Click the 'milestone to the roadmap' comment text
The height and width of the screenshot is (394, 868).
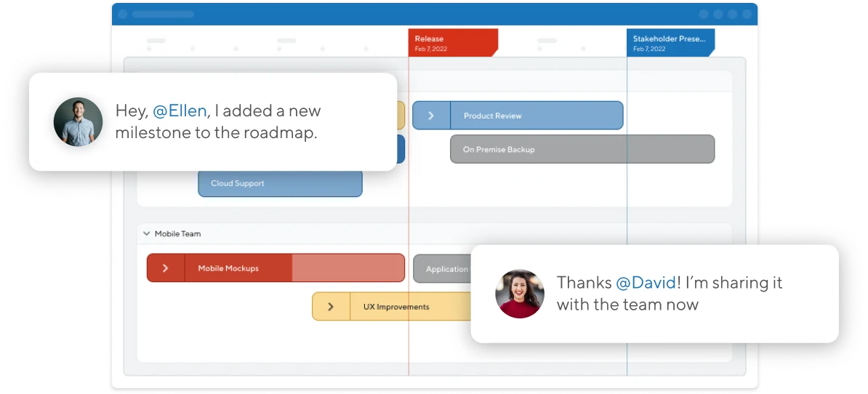point(216,133)
